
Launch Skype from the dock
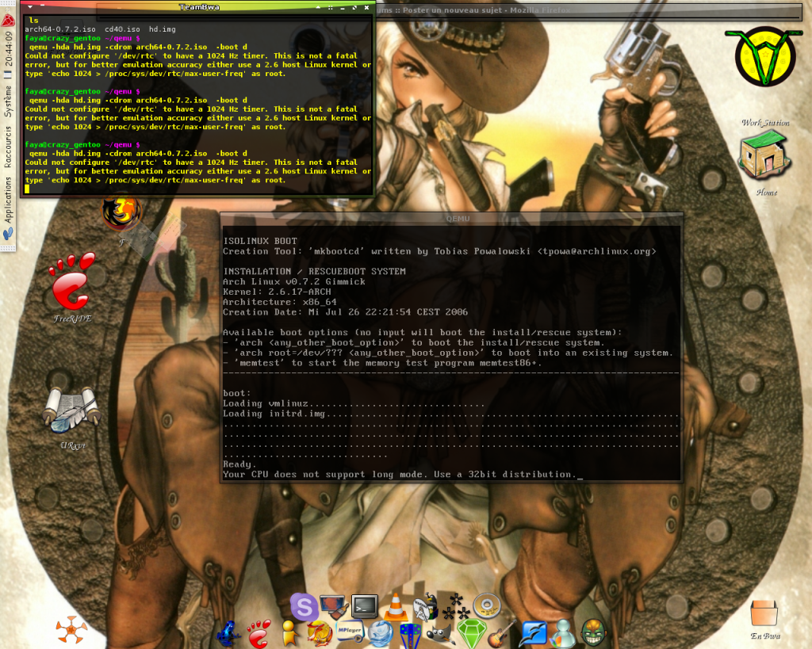tap(304, 607)
